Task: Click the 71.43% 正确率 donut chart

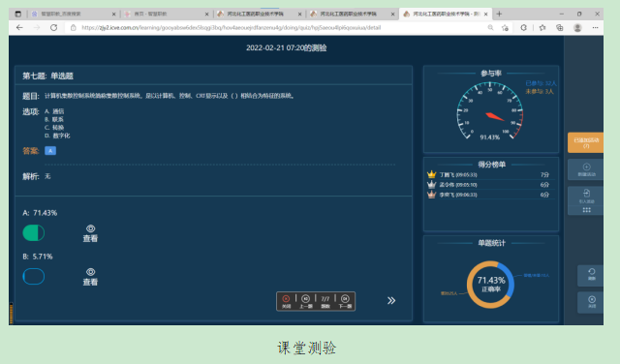Action: click(491, 285)
